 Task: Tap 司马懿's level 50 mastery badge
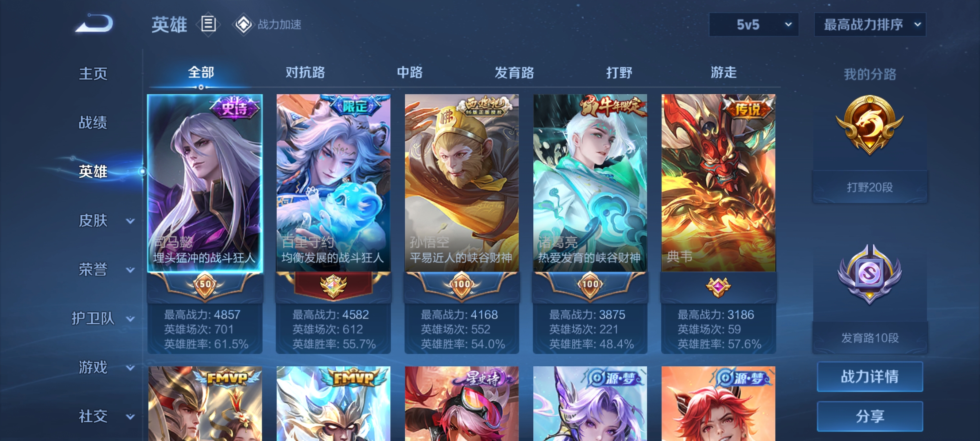205,285
